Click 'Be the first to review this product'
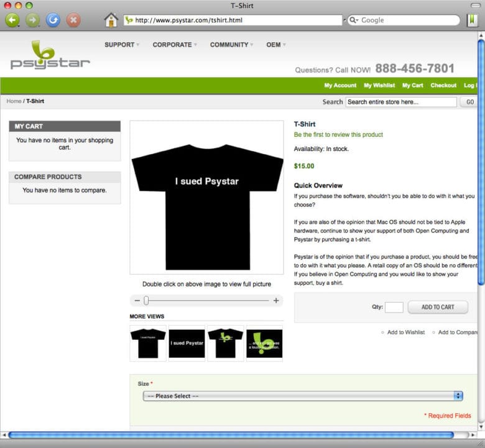This screenshot has height=448, width=485. pos(338,135)
